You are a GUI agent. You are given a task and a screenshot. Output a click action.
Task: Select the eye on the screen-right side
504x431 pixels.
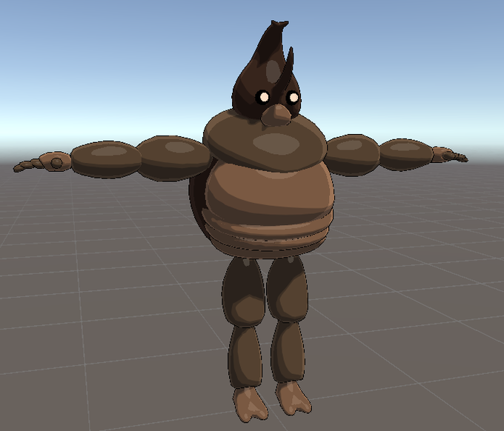(294, 97)
